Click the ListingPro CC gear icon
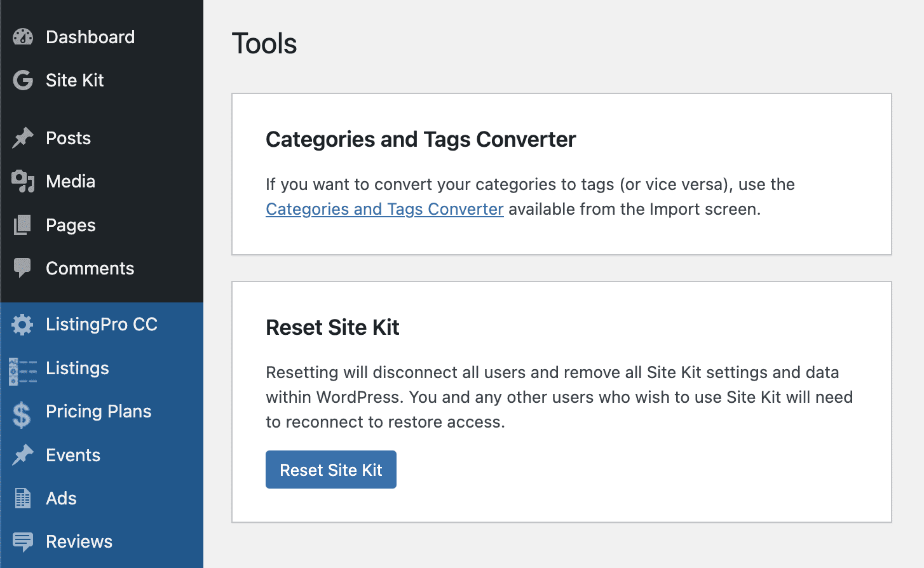 point(23,325)
